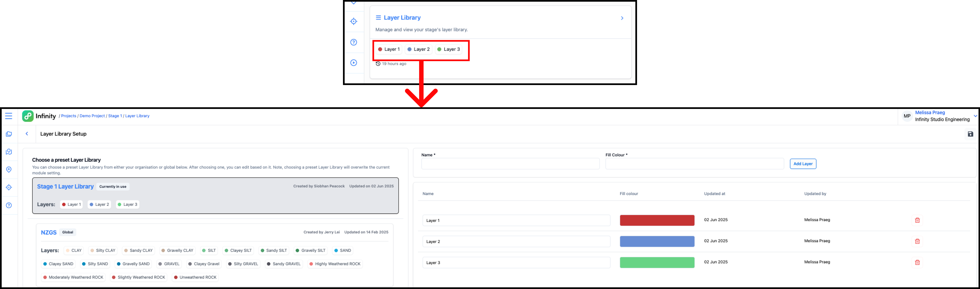The width and height of the screenshot is (980, 289).
Task: Click the play icon in the Layer Library card snippet sidebar
Action: pyautogui.click(x=354, y=63)
